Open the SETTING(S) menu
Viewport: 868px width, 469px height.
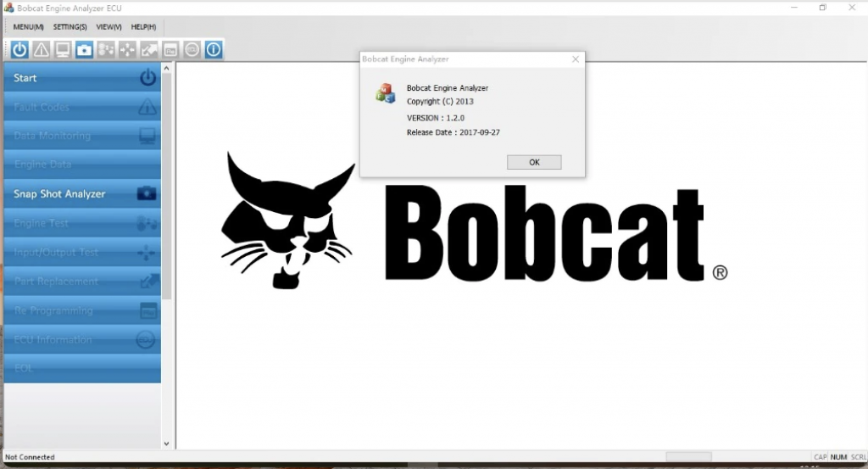tap(70, 26)
